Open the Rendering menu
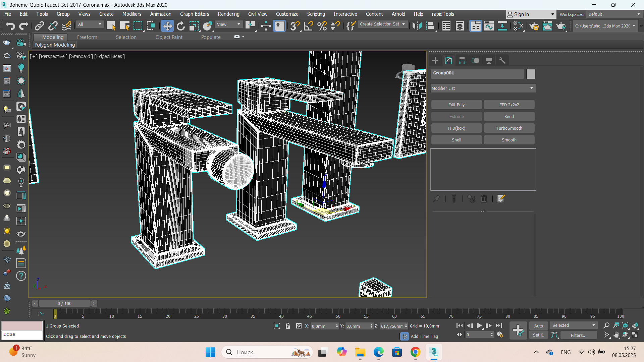 tap(228, 14)
